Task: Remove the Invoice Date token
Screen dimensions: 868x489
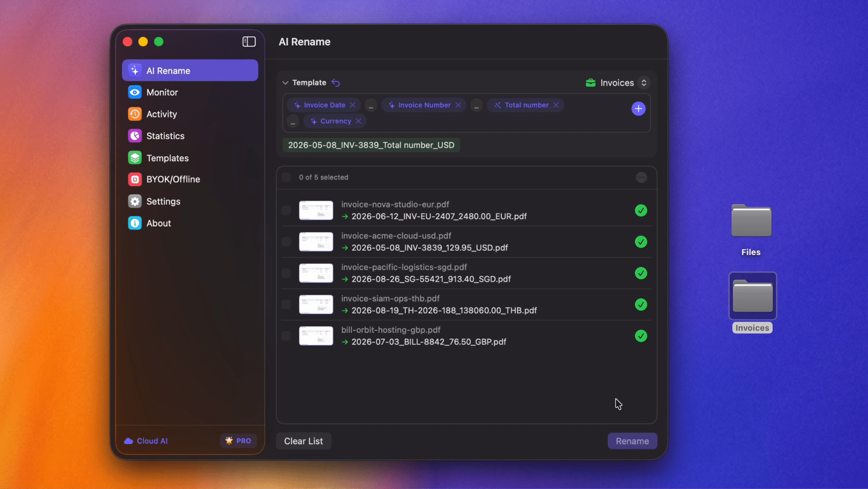Action: coord(353,105)
